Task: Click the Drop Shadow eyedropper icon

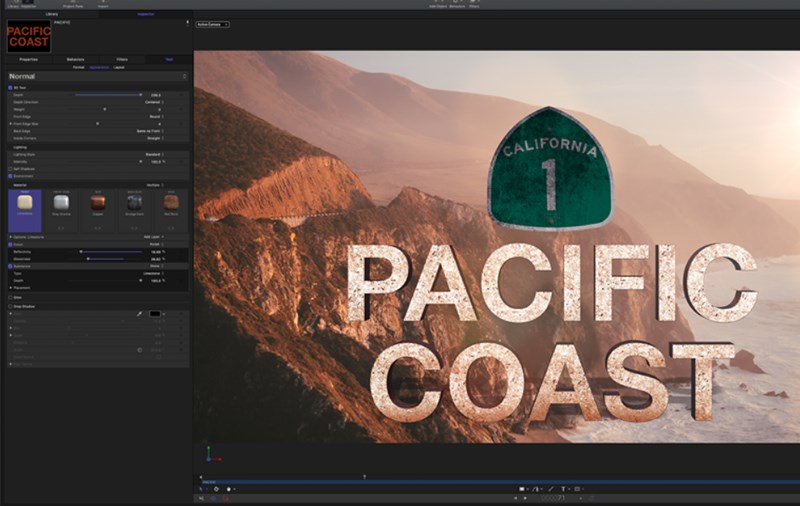Action: (x=139, y=314)
